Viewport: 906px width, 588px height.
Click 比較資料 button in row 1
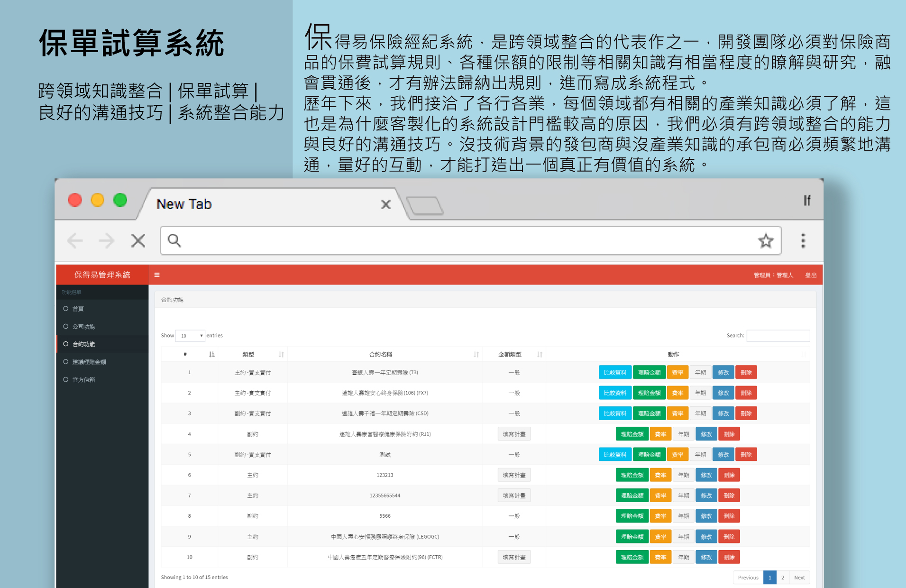click(x=615, y=372)
